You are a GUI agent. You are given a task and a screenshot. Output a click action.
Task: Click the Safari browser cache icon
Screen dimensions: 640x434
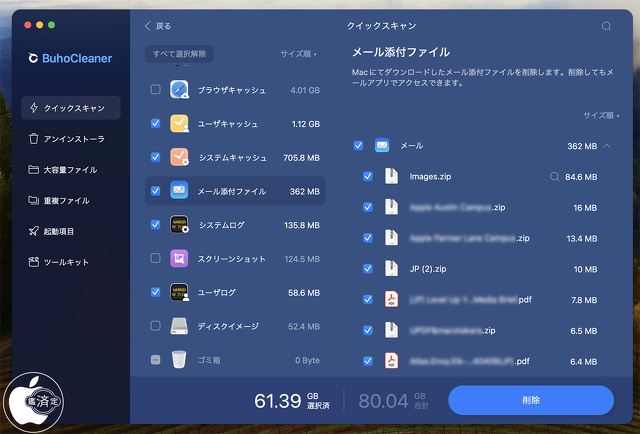pos(179,90)
